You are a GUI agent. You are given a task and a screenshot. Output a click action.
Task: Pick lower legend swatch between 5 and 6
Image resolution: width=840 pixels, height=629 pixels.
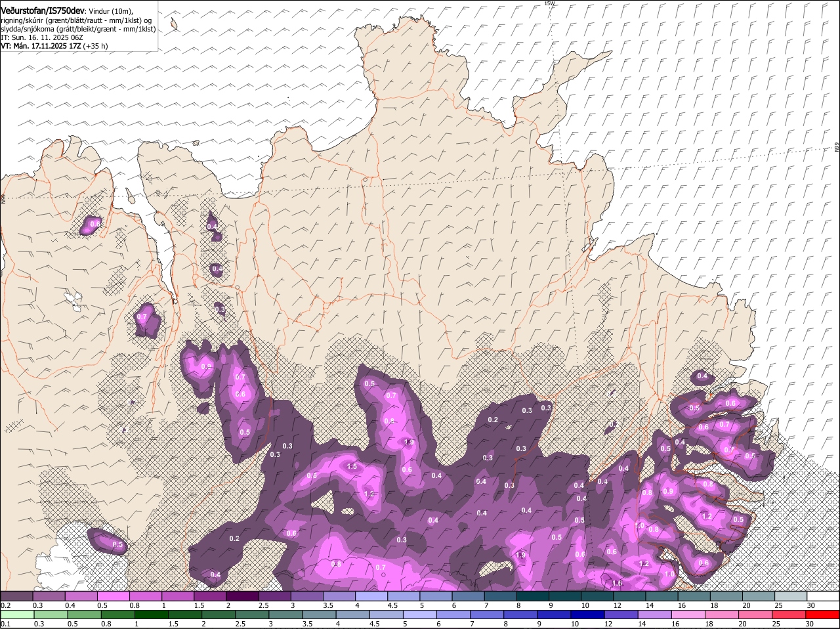point(419,615)
